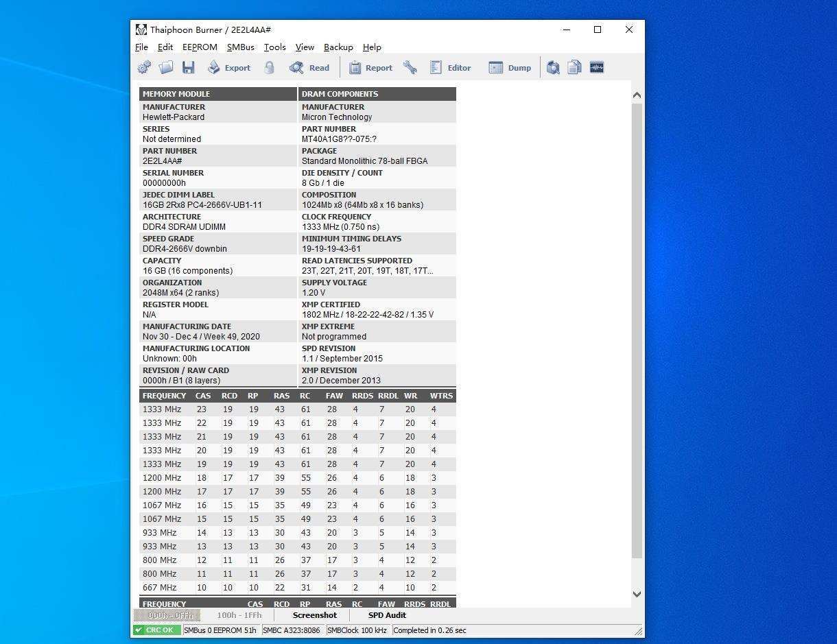Switch to Dump view in toolbar
837x644 pixels.
click(x=510, y=67)
